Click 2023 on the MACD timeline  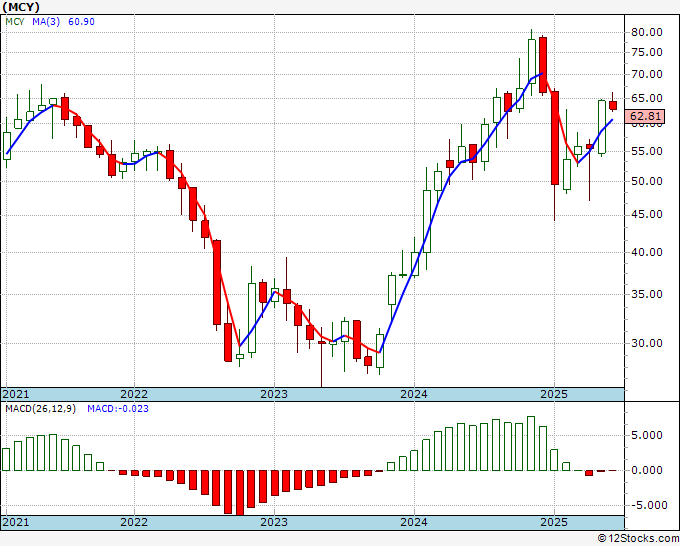coord(274,522)
